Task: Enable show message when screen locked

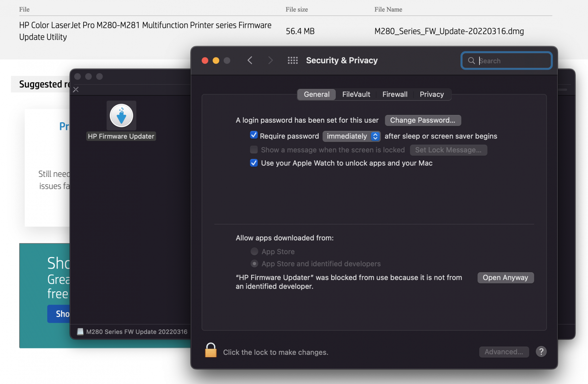Action: pyautogui.click(x=254, y=150)
